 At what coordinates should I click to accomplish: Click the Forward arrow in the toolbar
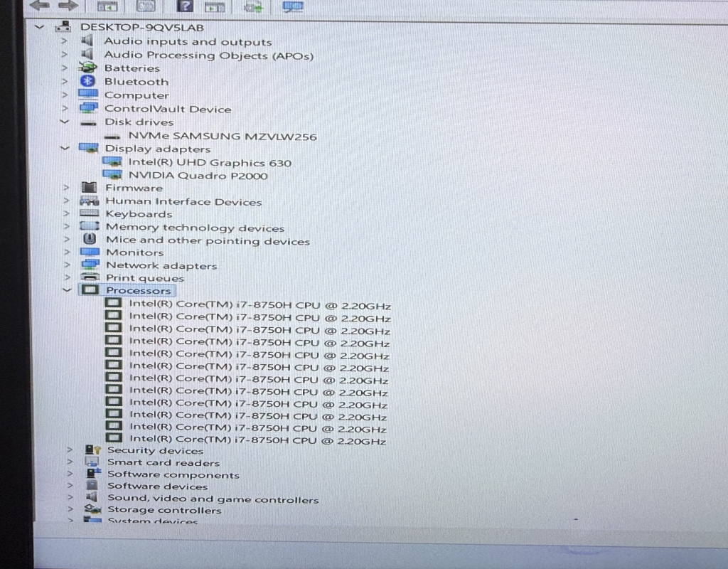pos(68,6)
